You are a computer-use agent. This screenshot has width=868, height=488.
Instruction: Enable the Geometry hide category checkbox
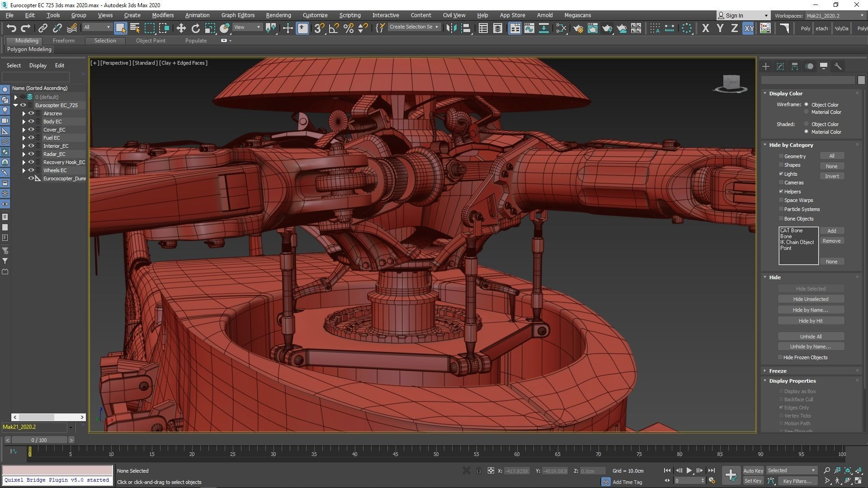pyautogui.click(x=781, y=156)
